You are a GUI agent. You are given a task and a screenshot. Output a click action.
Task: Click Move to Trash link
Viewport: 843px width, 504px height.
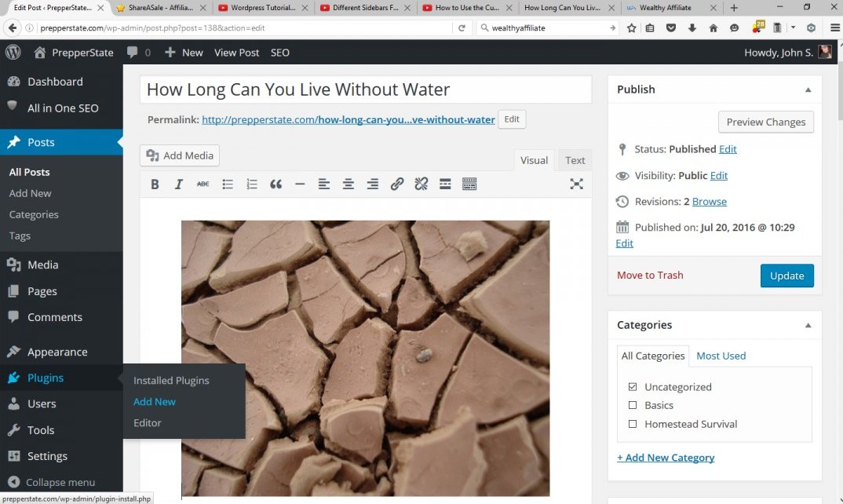click(650, 276)
